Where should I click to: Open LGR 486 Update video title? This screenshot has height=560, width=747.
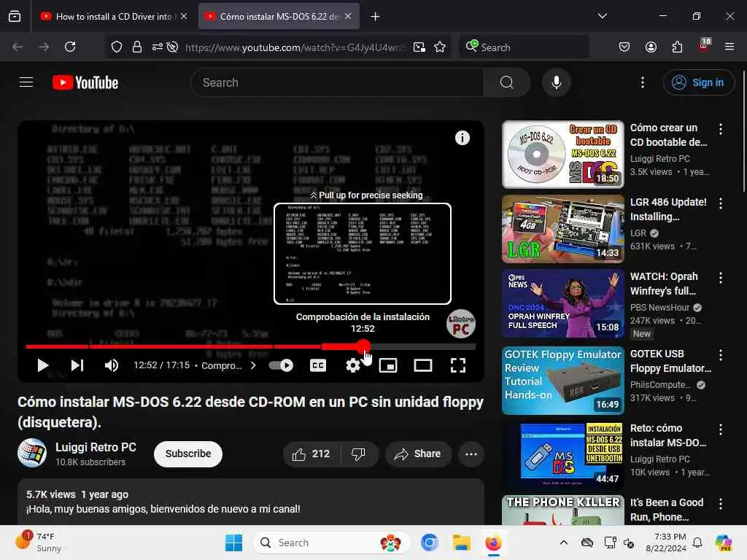[x=668, y=209]
